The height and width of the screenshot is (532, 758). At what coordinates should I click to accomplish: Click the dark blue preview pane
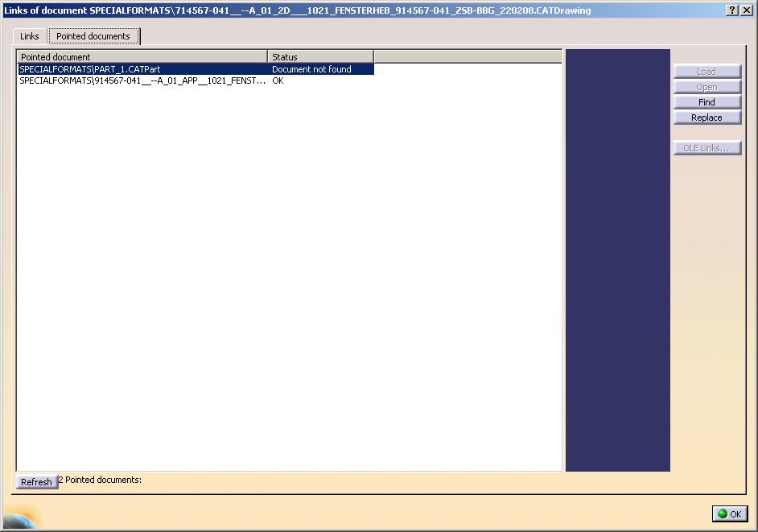pos(618,260)
